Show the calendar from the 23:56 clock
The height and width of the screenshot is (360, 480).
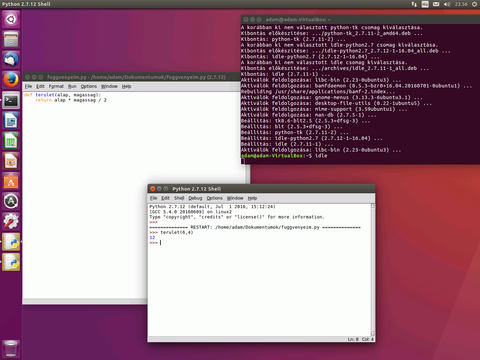point(461,4)
